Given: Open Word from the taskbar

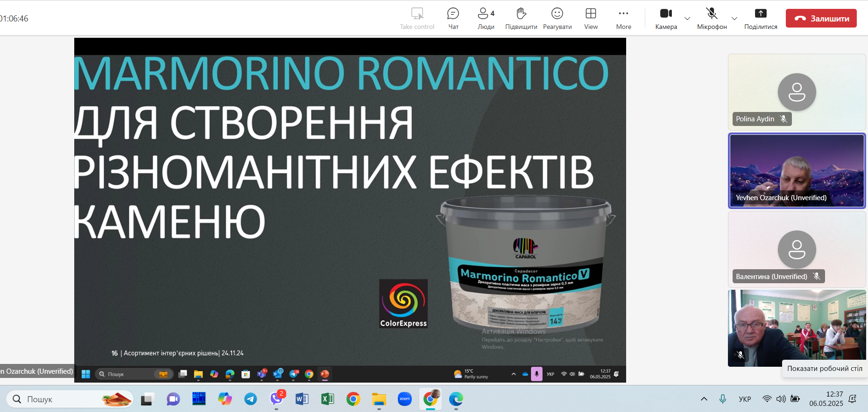Looking at the screenshot, I should point(302,399).
